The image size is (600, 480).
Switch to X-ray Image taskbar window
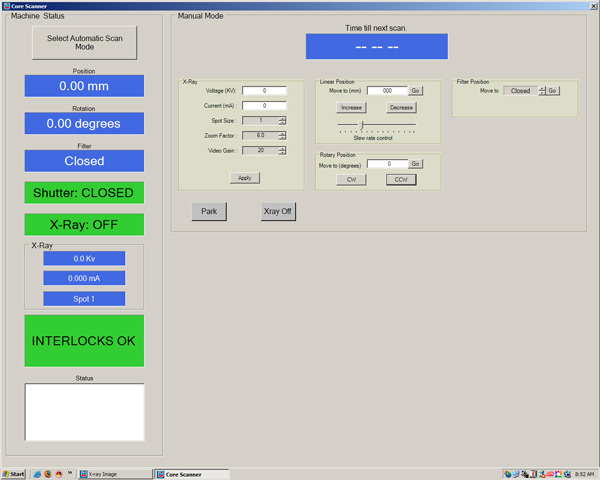pos(115,474)
